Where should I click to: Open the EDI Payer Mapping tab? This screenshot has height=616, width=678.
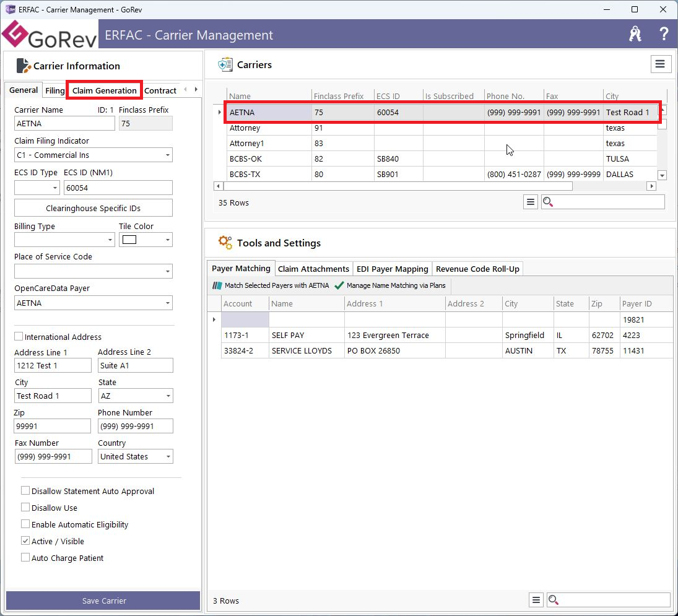[392, 269]
